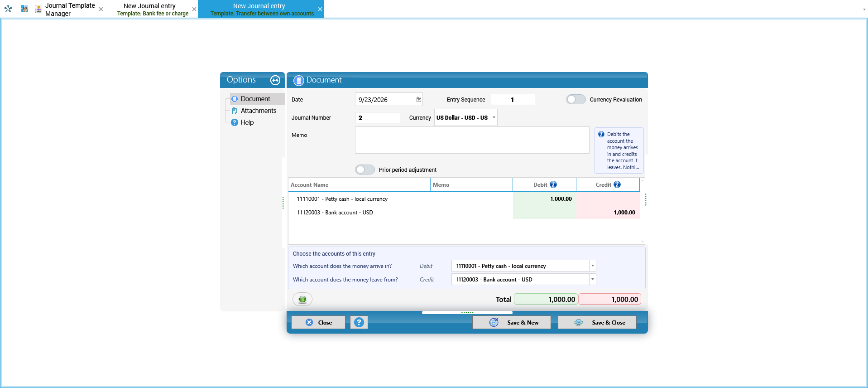The width and height of the screenshot is (868, 388).
Task: Open the date picker calendar icon
Action: [419, 100]
